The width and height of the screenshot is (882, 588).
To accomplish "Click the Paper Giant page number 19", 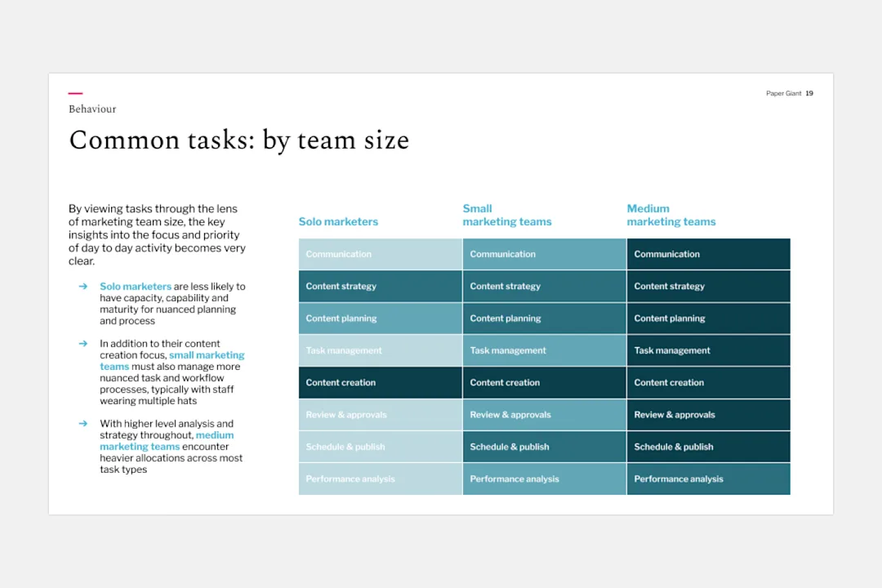I will pos(808,93).
